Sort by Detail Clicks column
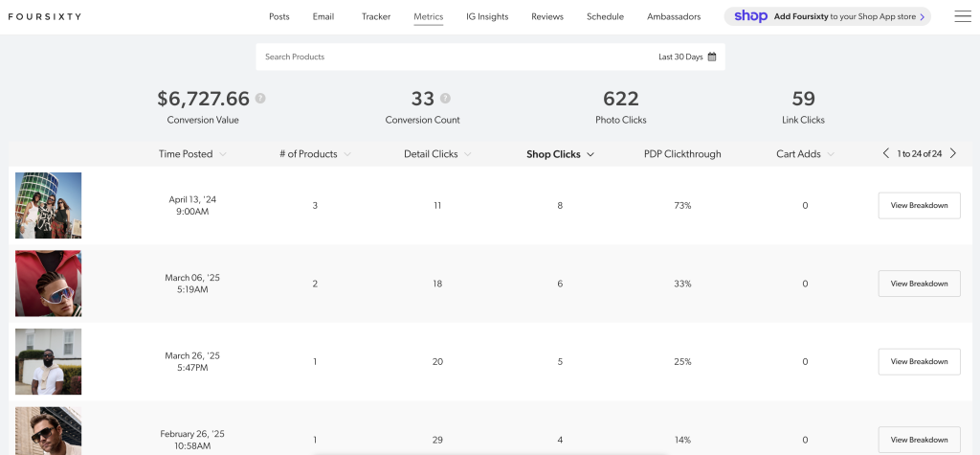This screenshot has height=455, width=980. (x=436, y=154)
